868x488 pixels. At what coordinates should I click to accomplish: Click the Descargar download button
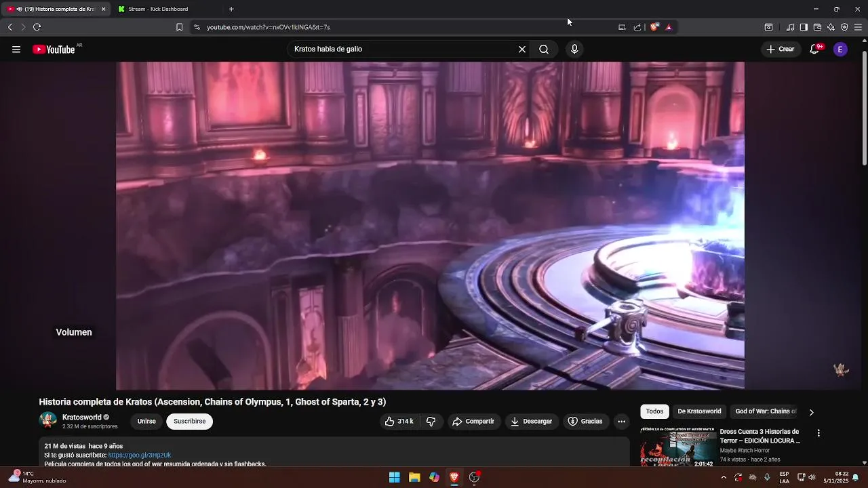(531, 422)
